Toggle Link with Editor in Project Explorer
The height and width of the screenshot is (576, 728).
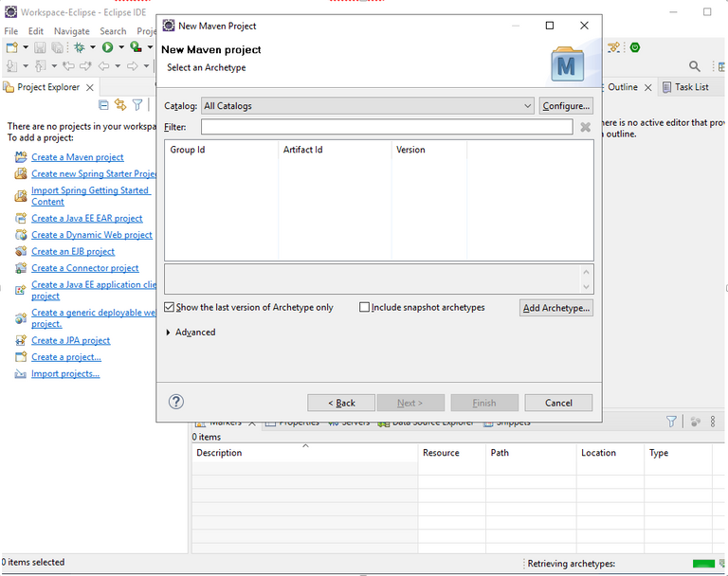click(120, 105)
